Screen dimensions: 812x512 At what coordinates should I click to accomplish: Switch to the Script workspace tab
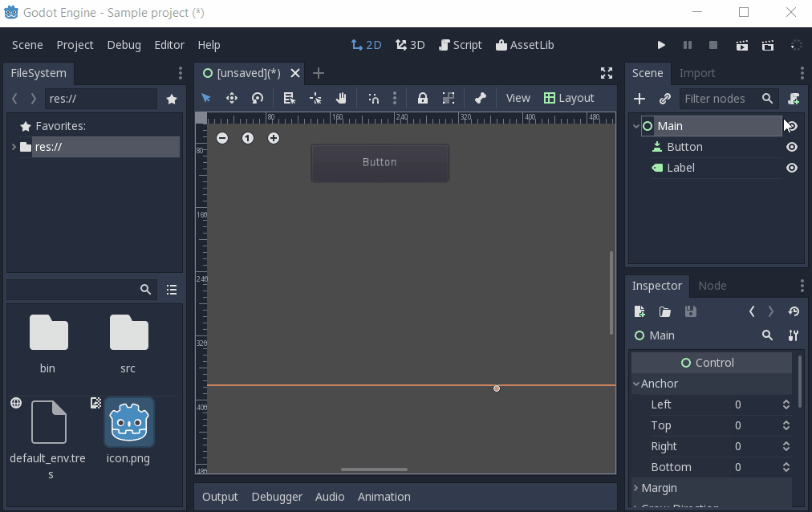pyautogui.click(x=461, y=45)
